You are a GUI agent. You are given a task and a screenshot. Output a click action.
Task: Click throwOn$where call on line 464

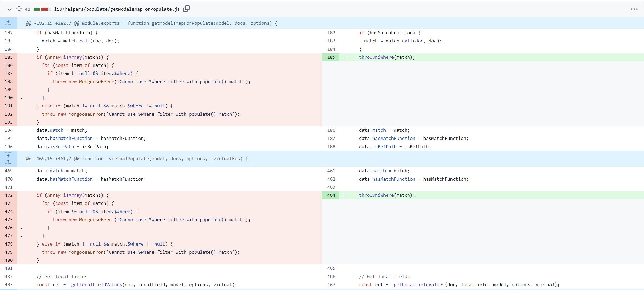click(x=387, y=195)
